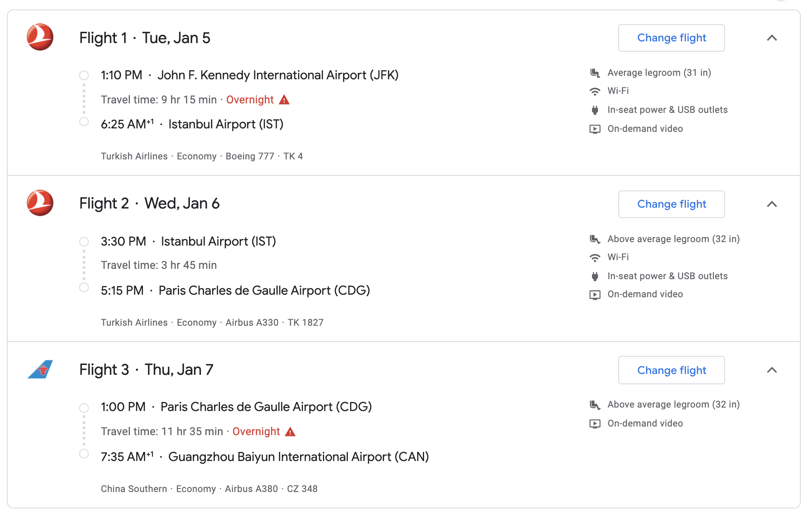The height and width of the screenshot is (517, 812).
Task: Click the 1:00 PM Paris departure circle marker
Action: coord(84,408)
